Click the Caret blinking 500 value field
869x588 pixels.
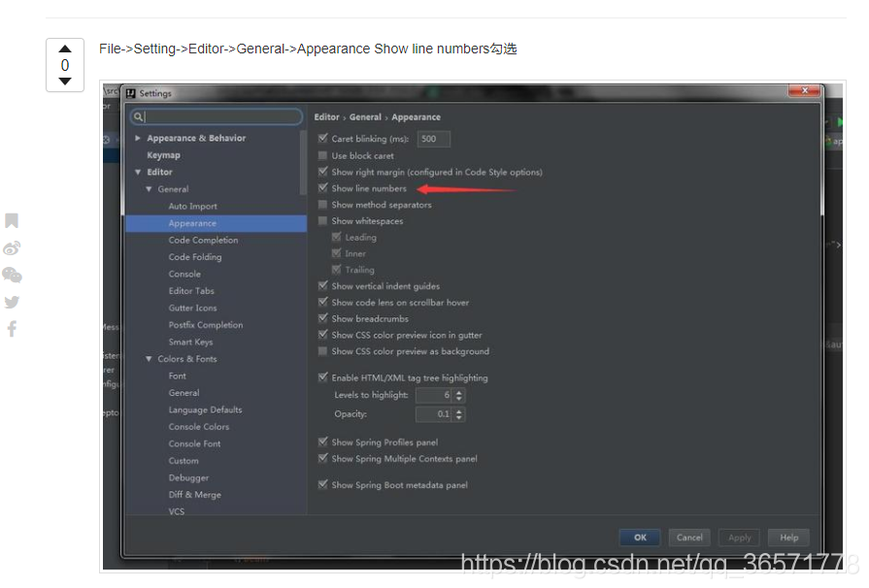pyautogui.click(x=433, y=139)
